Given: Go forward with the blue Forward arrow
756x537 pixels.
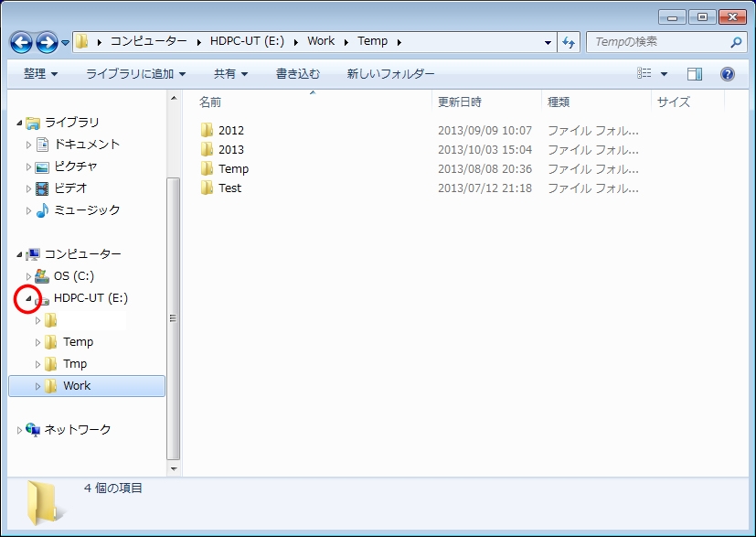Looking at the screenshot, I should point(47,42).
